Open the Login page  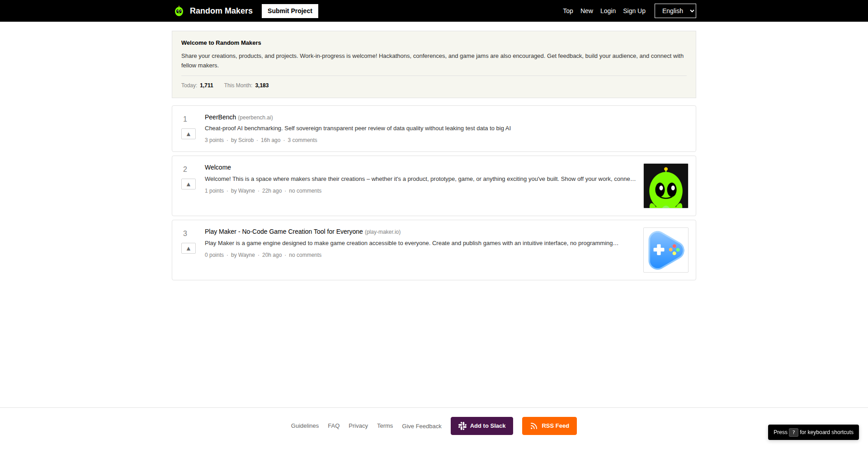tap(608, 11)
